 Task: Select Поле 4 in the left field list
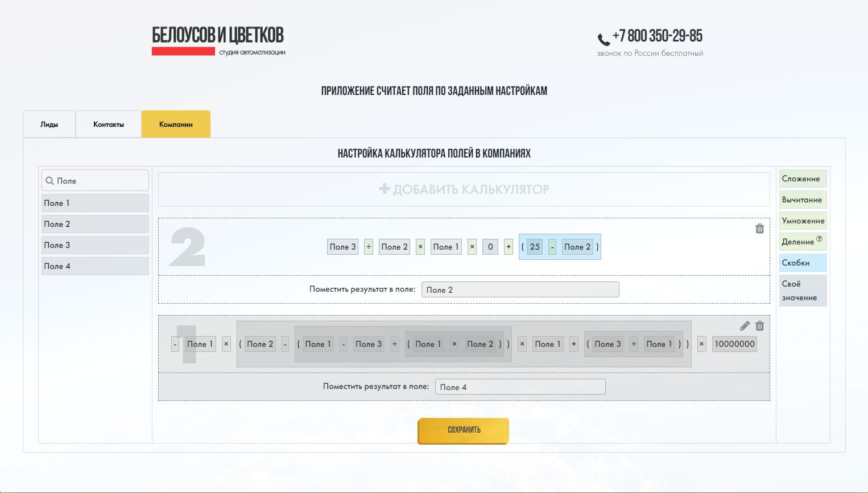click(x=95, y=266)
